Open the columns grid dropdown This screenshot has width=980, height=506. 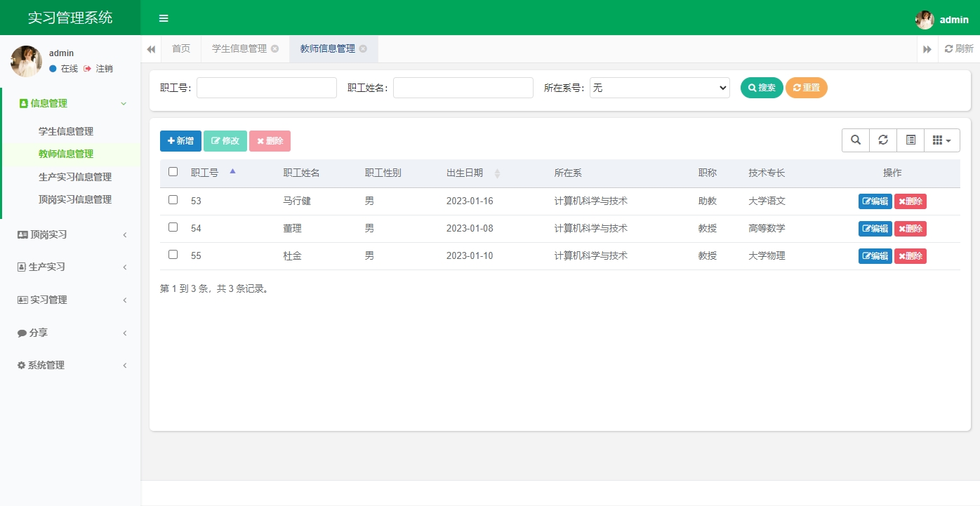[942, 140]
